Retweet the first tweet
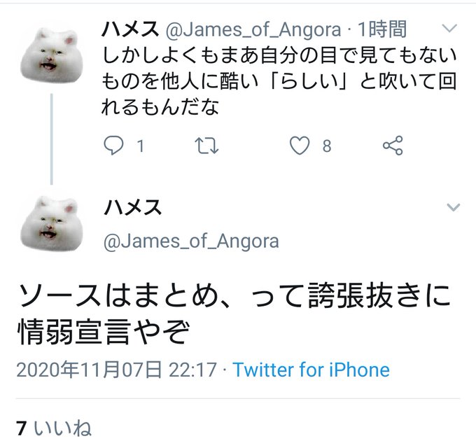Viewport: 476px width, 448px height. (206, 146)
